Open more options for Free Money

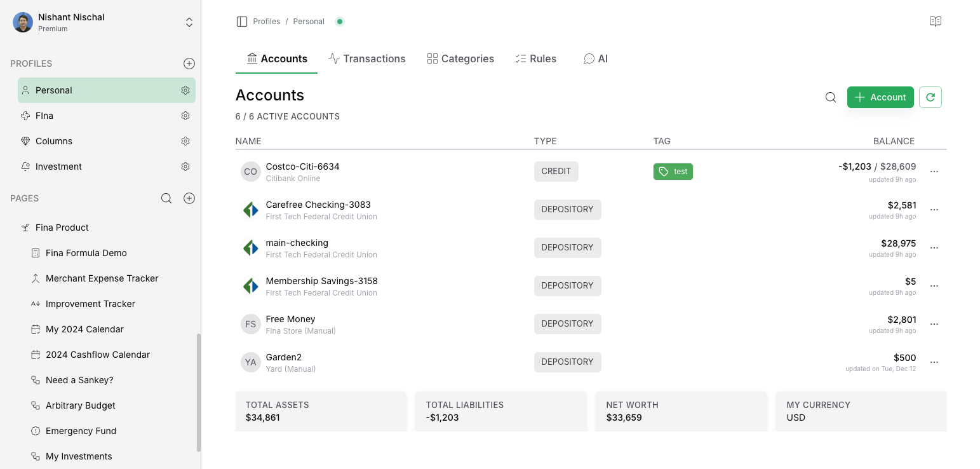[934, 324]
